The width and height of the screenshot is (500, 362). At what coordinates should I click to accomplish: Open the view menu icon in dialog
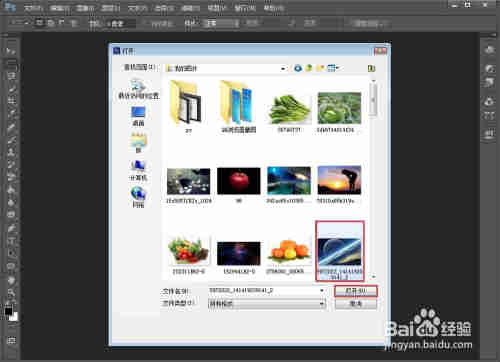coord(333,68)
